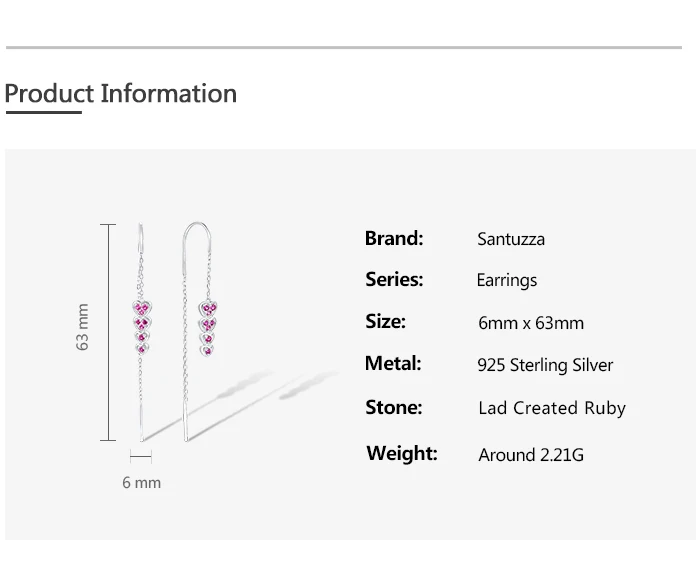This screenshot has height=588, width=700.
Task: Select the Earrings series value
Action: click(506, 281)
